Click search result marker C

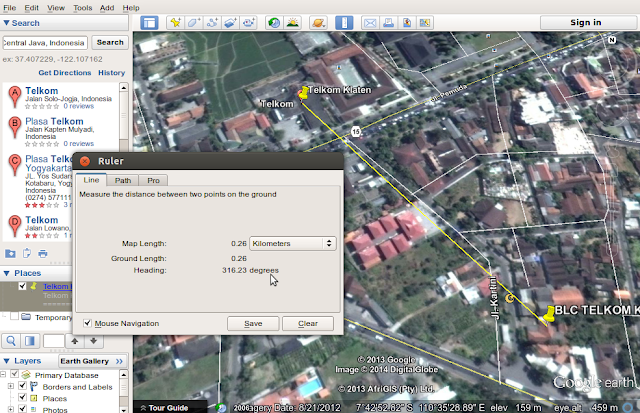coord(15,165)
